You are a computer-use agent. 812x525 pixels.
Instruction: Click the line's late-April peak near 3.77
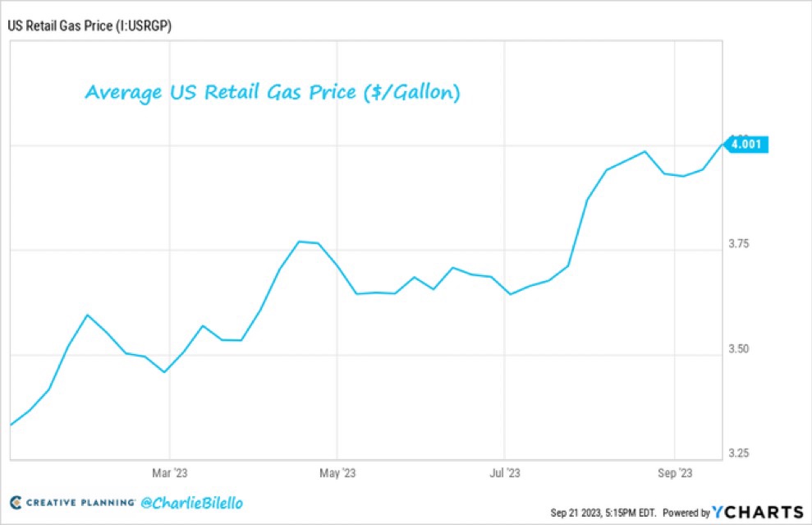click(299, 242)
